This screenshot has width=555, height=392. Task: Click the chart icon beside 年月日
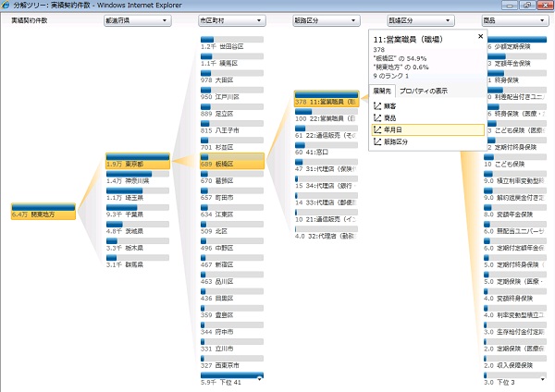pyautogui.click(x=377, y=130)
